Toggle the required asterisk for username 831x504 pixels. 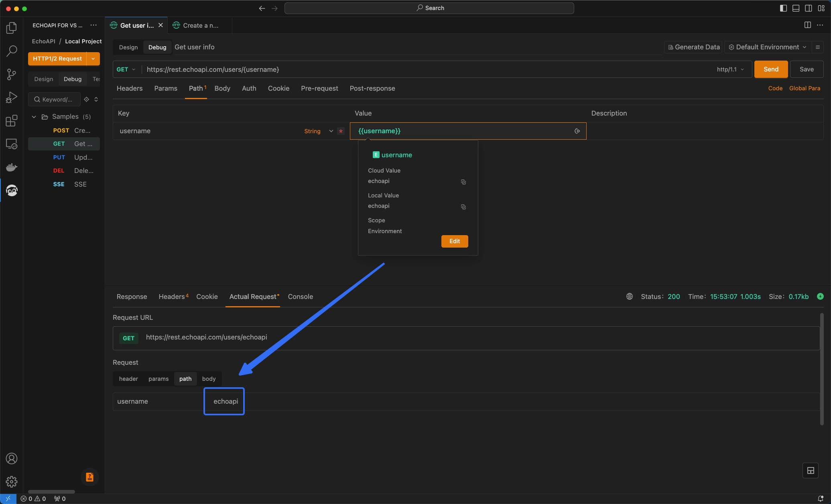point(341,131)
